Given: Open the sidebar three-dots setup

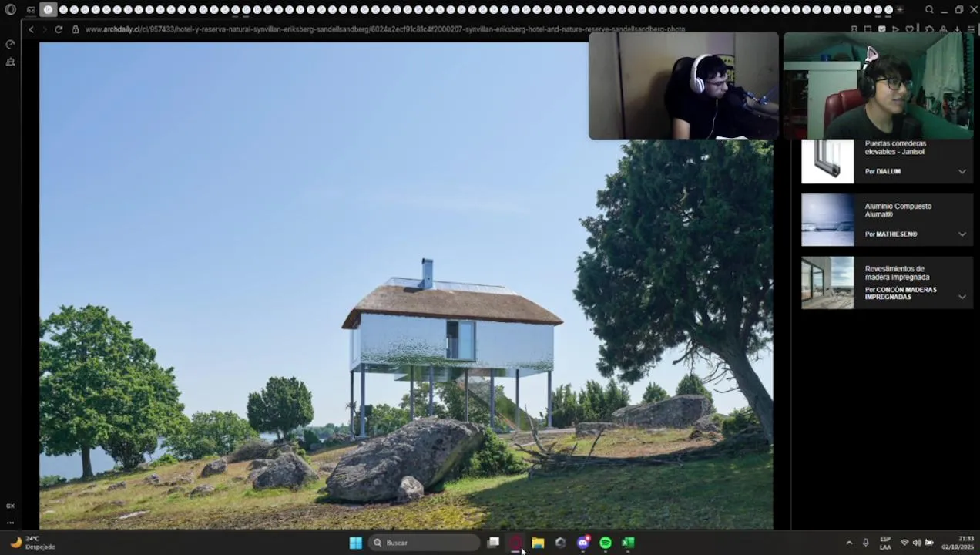Looking at the screenshot, I should coord(10,523).
